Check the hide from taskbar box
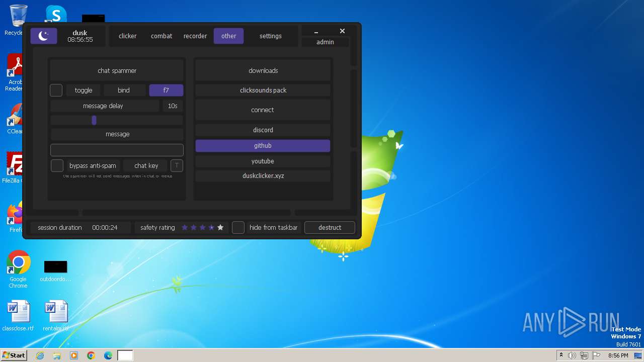Image resolution: width=644 pixels, height=362 pixels. (238, 227)
